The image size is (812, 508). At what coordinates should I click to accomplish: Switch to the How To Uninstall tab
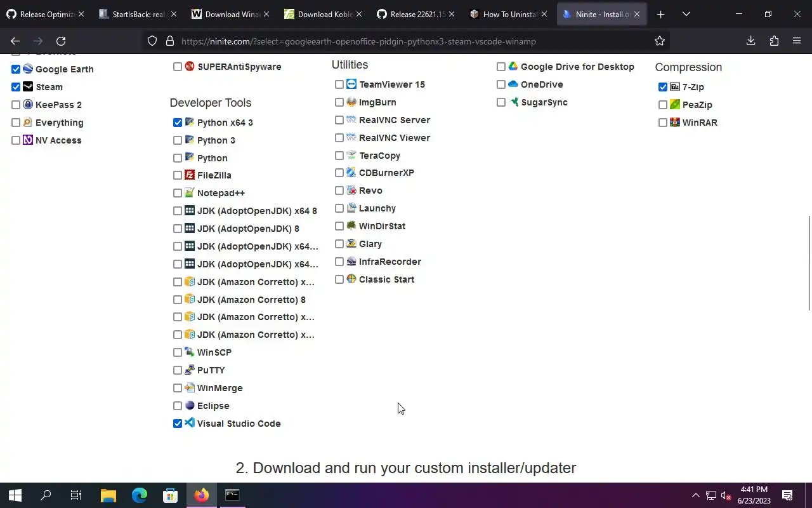tap(508, 14)
